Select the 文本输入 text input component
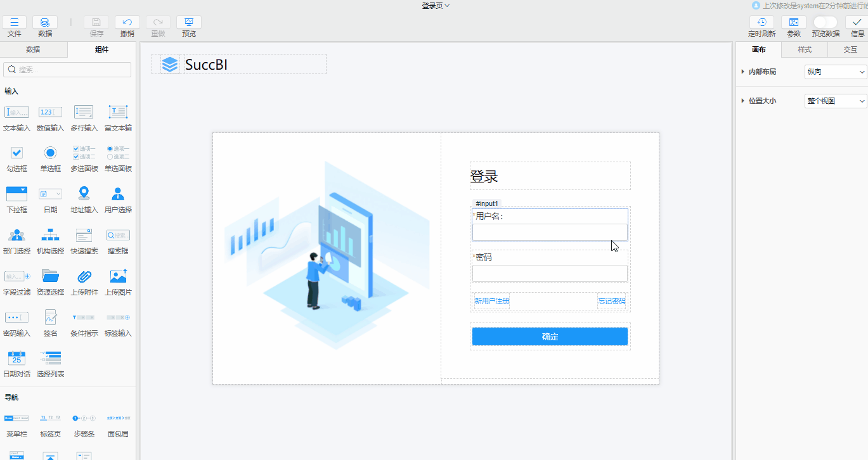The image size is (868, 460). (x=16, y=117)
